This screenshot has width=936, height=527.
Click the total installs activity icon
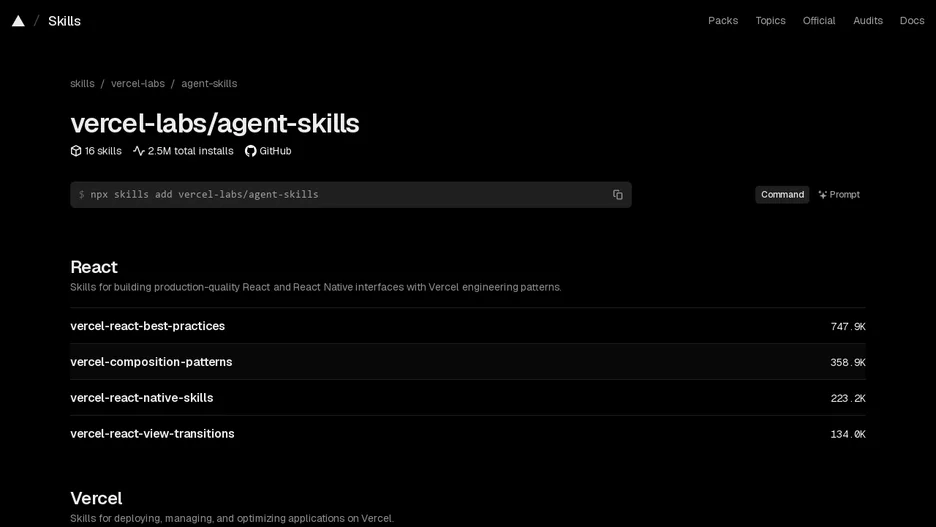click(138, 151)
